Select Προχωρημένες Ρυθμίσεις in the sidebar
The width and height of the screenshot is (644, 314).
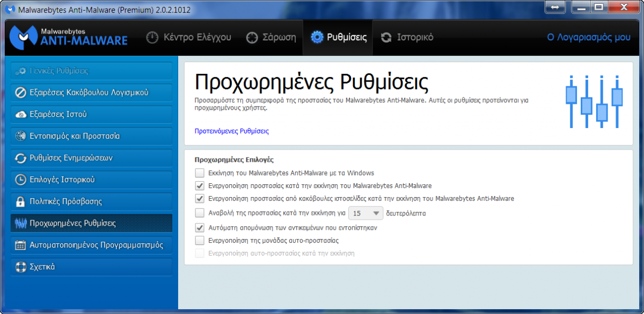[x=91, y=223]
